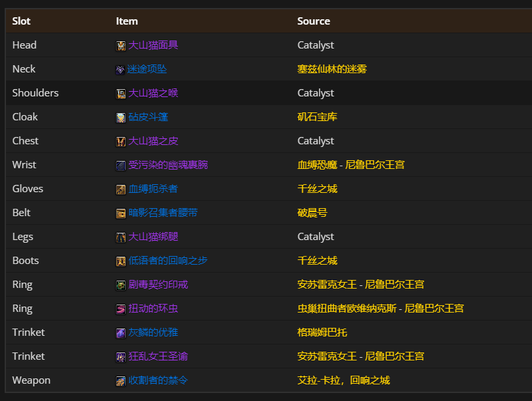Viewport: 532px width, 401px height.
Task: Click the Cloak item icon
Action: 121,118
